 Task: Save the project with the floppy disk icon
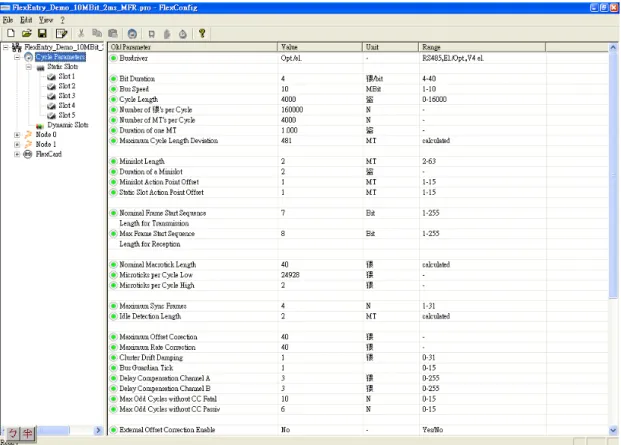click(42, 34)
